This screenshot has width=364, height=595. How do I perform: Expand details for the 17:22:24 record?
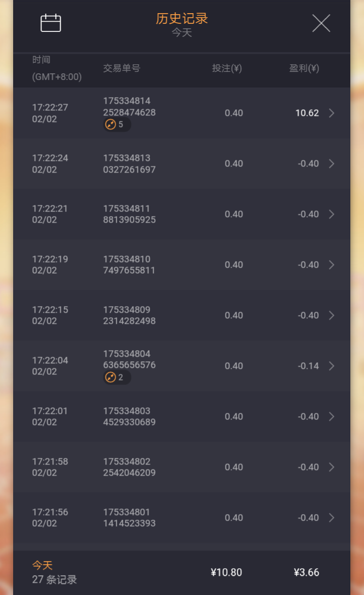pos(332,164)
